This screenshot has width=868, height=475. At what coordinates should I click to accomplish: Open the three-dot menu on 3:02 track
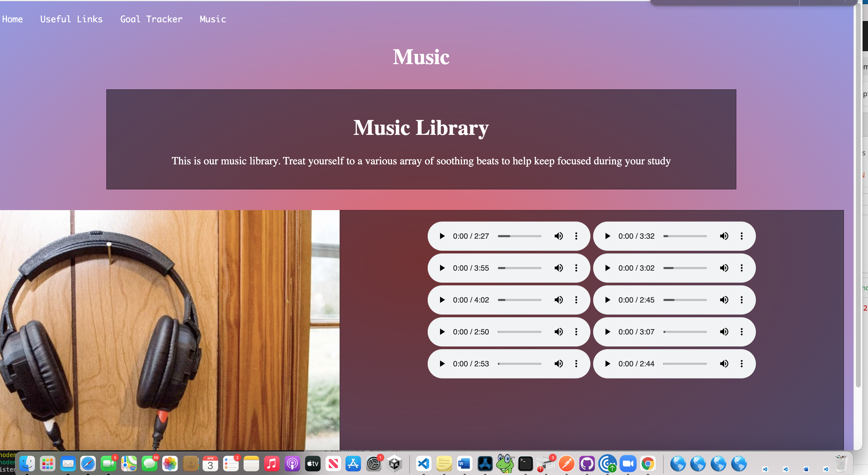[x=742, y=268]
